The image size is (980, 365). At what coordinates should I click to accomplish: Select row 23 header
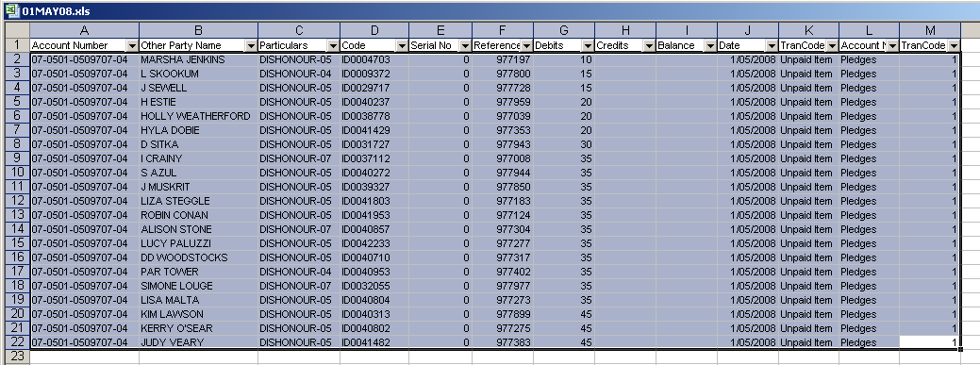click(x=17, y=357)
